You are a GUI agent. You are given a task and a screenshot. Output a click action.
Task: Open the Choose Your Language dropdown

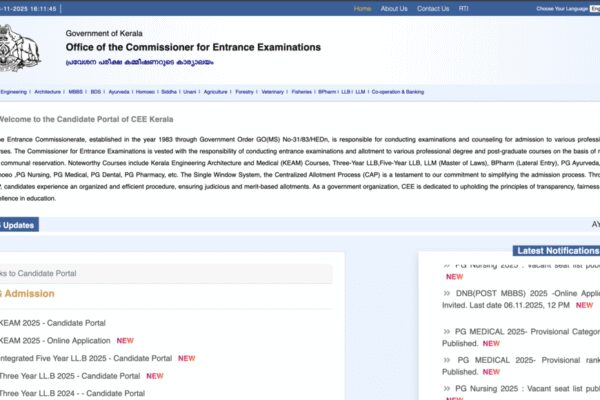[595, 8]
